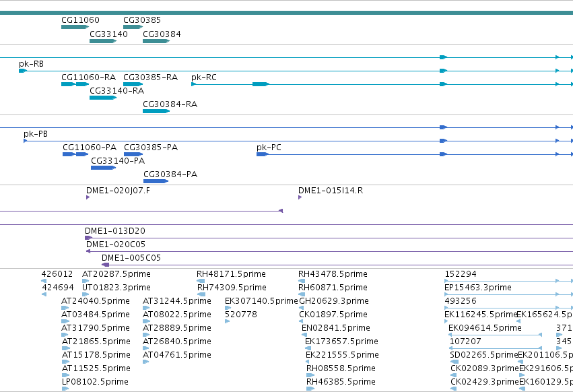Click the DME1-015I14.R clone marker
This screenshot has width=573, height=392.
coord(300,197)
